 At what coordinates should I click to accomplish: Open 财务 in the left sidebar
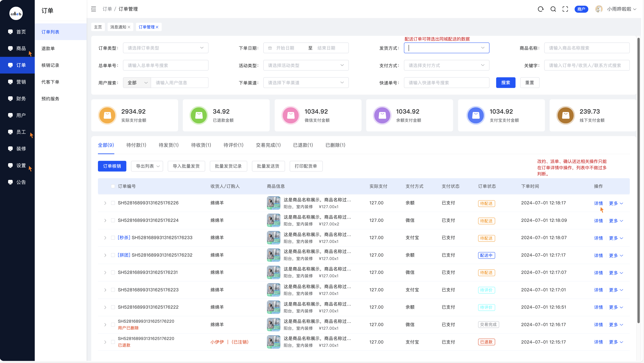[x=17, y=98]
